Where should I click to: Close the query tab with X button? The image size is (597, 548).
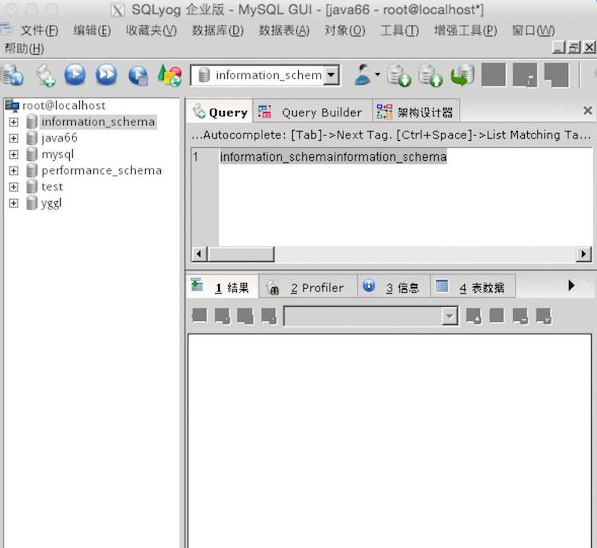587,111
